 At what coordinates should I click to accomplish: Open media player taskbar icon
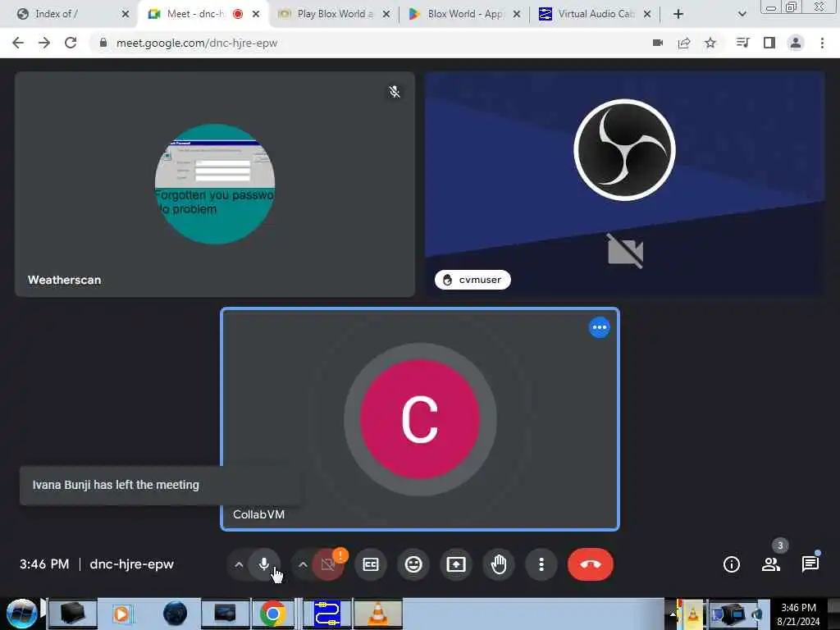121,614
